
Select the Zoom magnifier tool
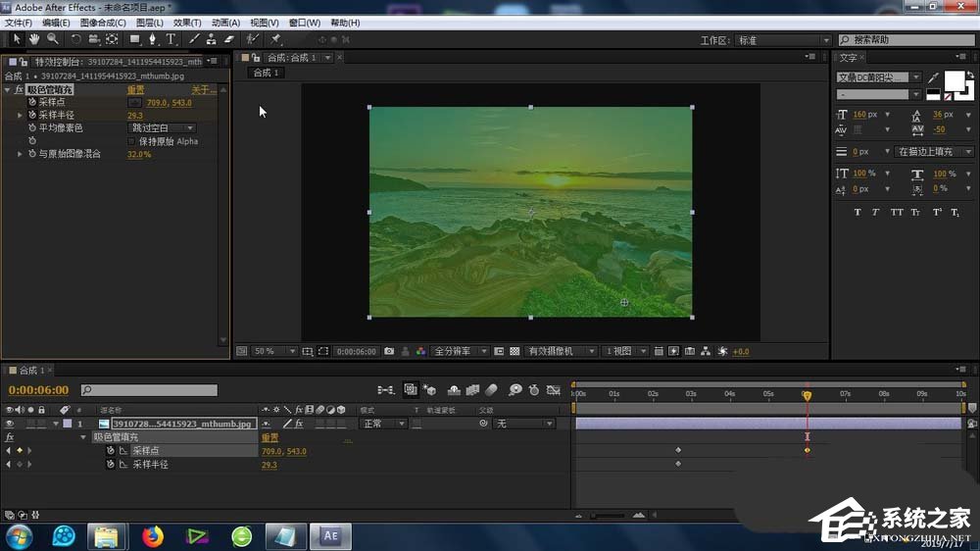(52, 39)
